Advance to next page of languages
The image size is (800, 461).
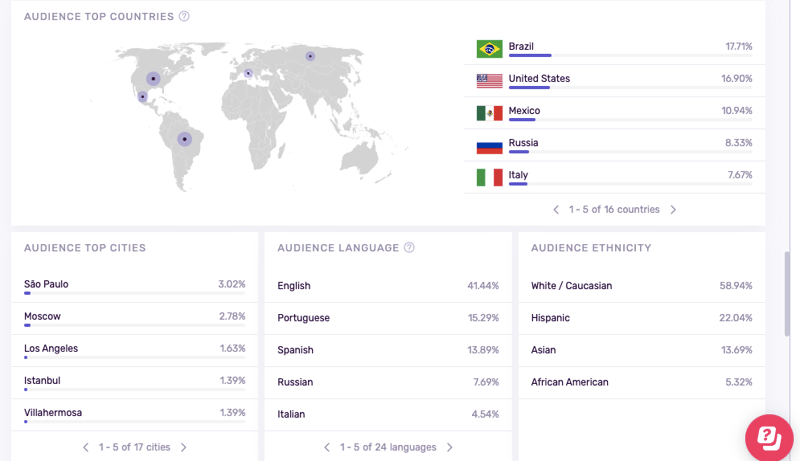point(450,448)
